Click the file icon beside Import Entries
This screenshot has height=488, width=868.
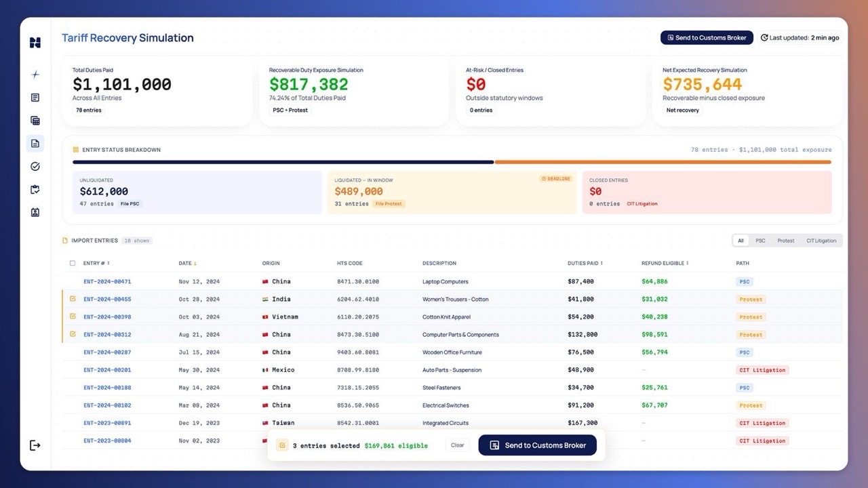click(65, 241)
